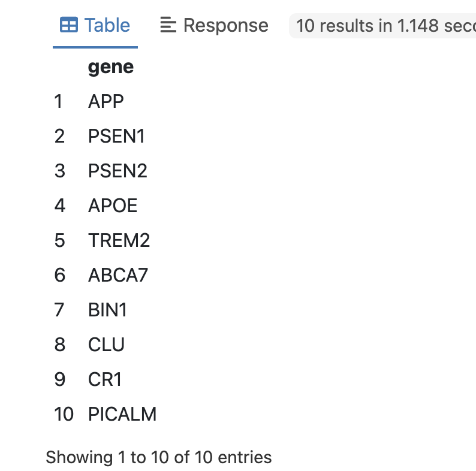This screenshot has width=476, height=471.
Task: Select the CR1 gene cell
Action: pos(105,379)
